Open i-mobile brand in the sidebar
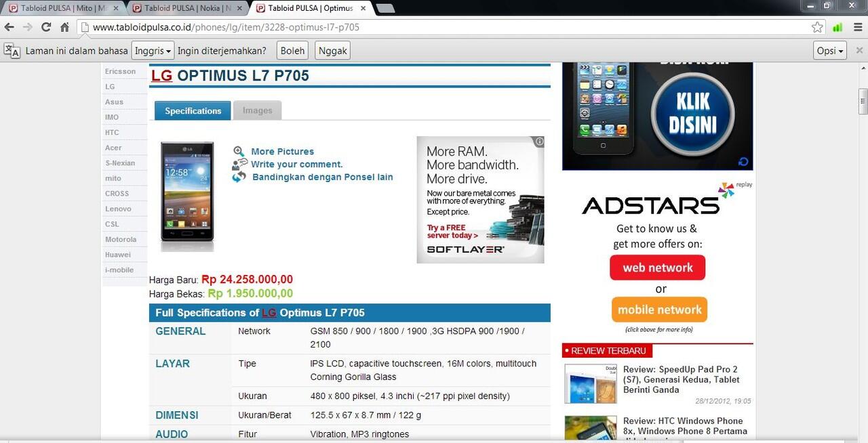The height and width of the screenshot is (443, 868). [119, 270]
